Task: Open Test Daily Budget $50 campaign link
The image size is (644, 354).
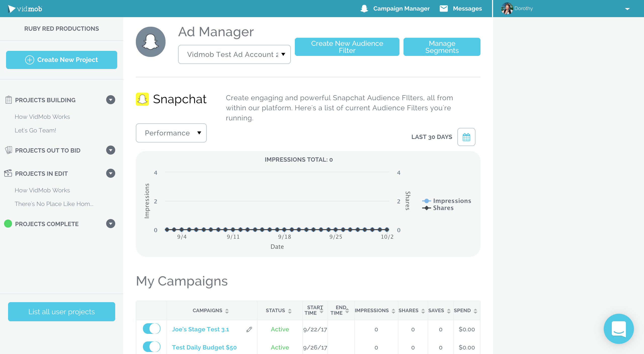Action: point(204,347)
